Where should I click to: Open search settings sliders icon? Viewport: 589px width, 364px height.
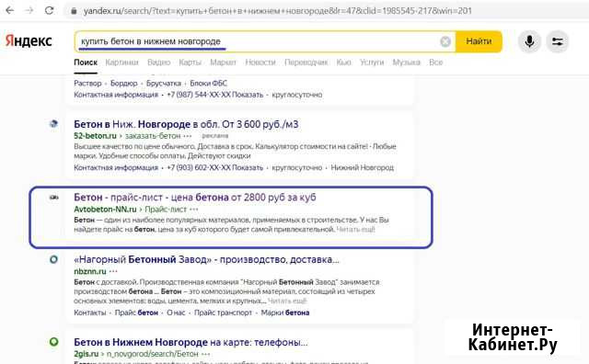(x=557, y=41)
